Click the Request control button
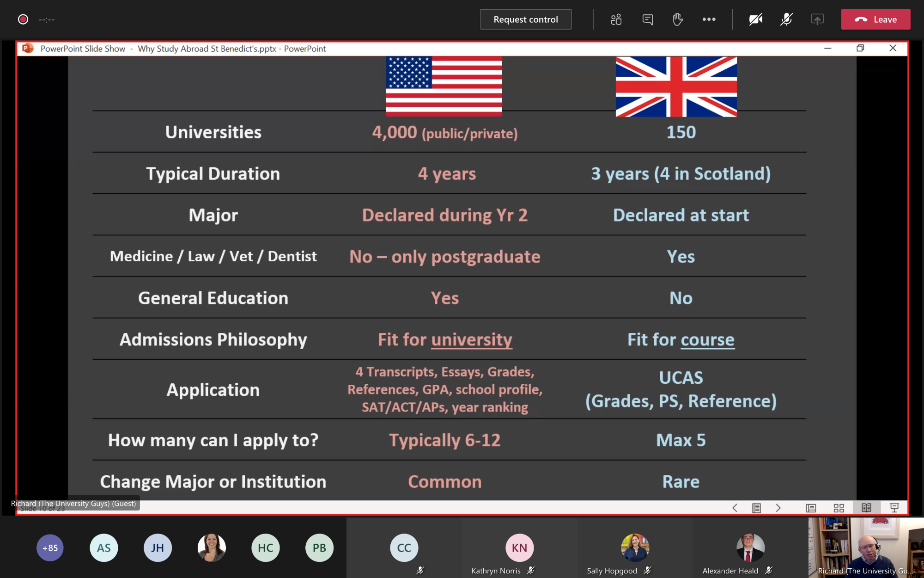Screen dimensions: 924x578 coord(526,19)
